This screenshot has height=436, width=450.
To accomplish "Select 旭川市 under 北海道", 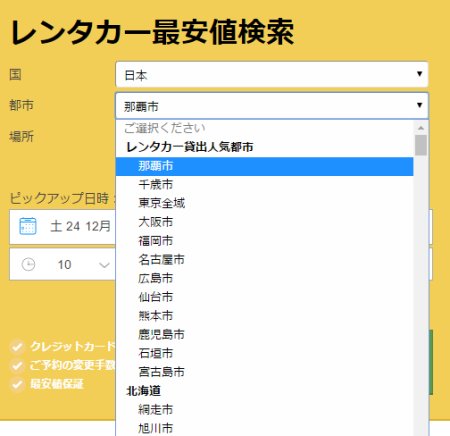I will pos(264,428).
